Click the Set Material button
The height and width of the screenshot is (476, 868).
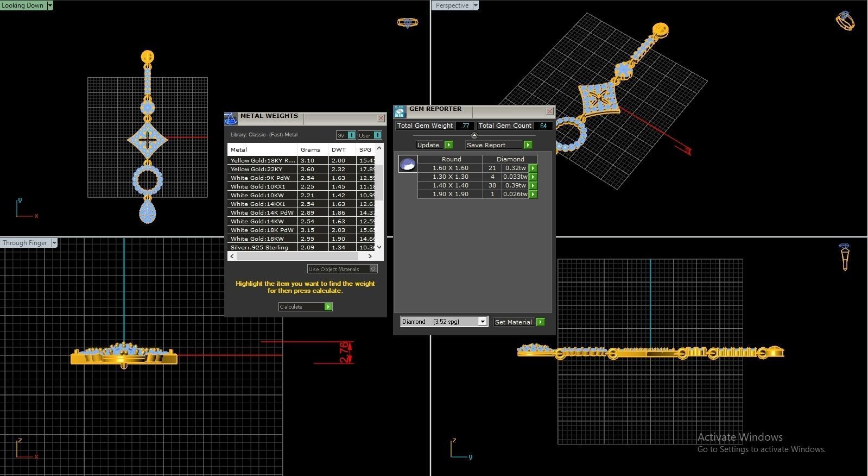(x=519, y=322)
